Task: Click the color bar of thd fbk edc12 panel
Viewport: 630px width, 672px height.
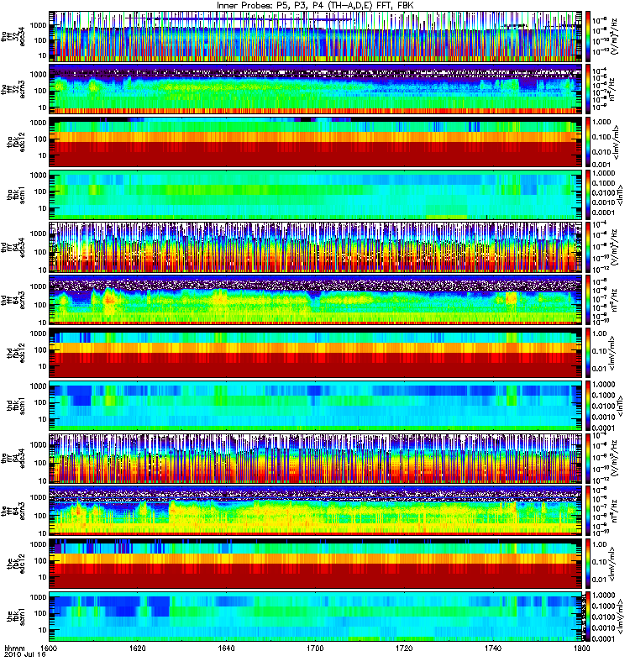Action: tap(588, 353)
